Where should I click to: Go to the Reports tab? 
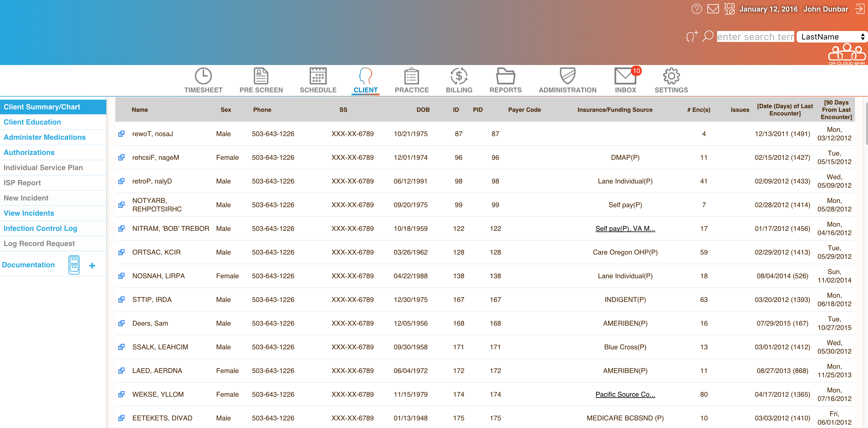505,80
